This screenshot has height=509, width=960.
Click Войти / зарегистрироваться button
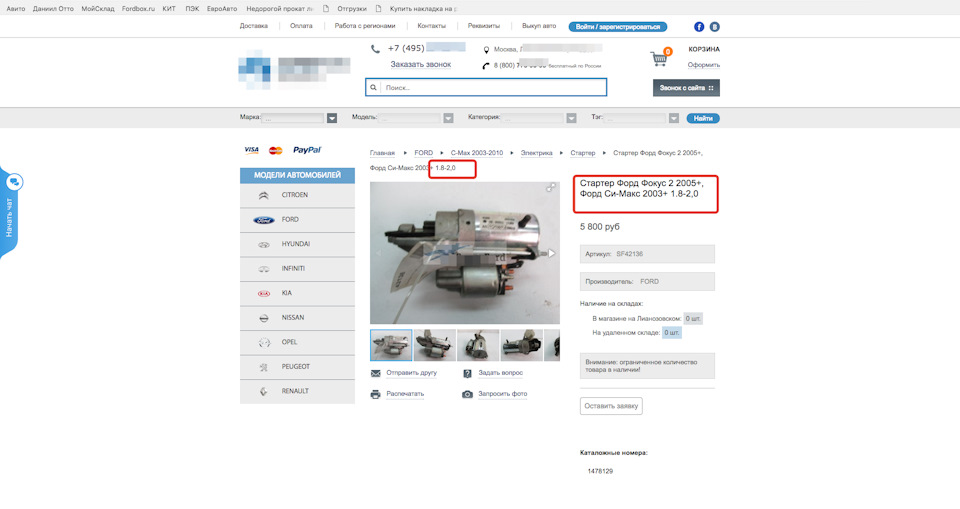(x=618, y=27)
